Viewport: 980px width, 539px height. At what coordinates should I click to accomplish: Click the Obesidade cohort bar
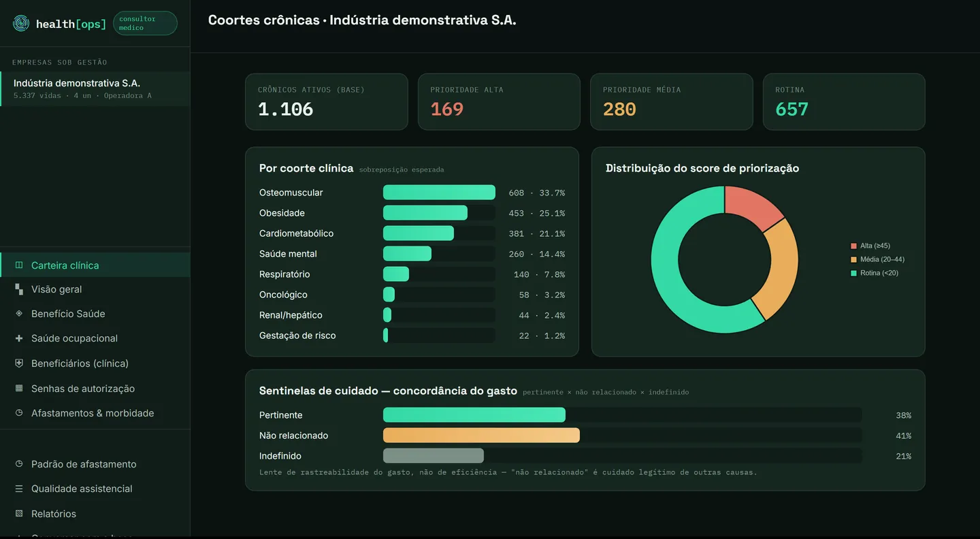point(425,213)
